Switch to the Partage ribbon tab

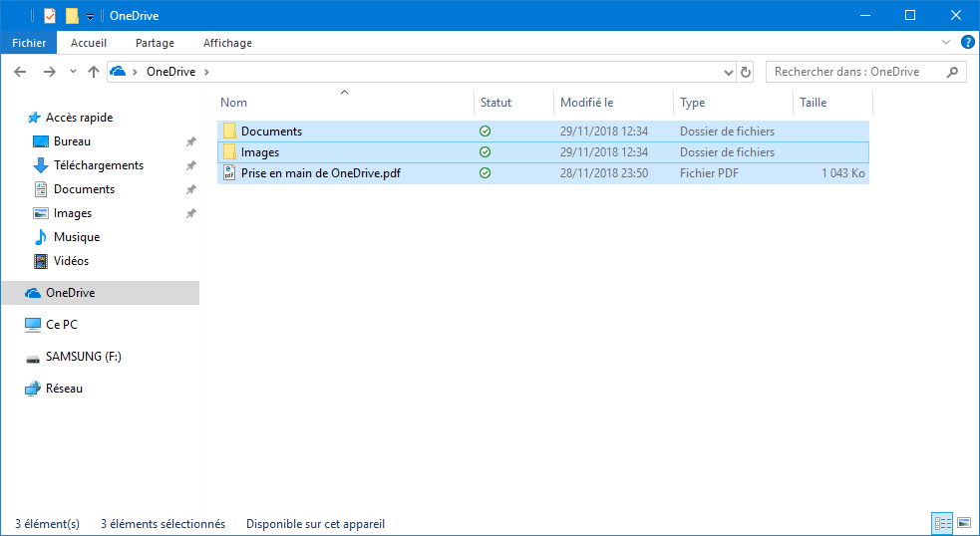(x=155, y=43)
